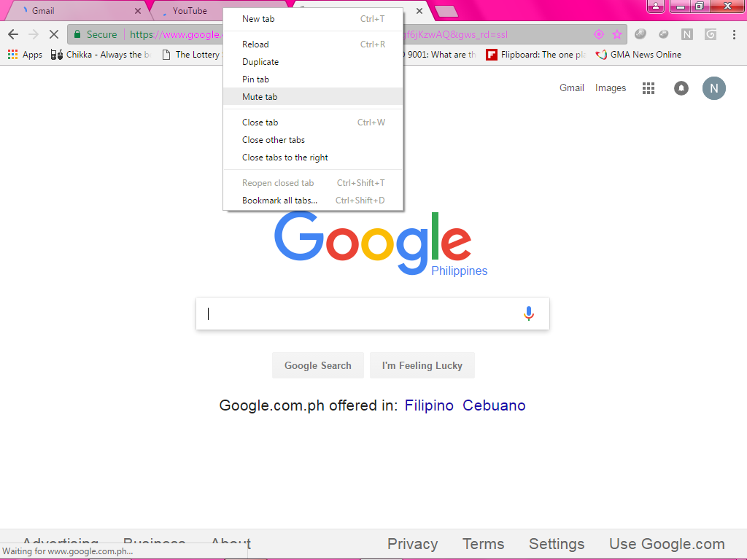
Task: Select Bookmark all tabs option
Action: coord(313,201)
